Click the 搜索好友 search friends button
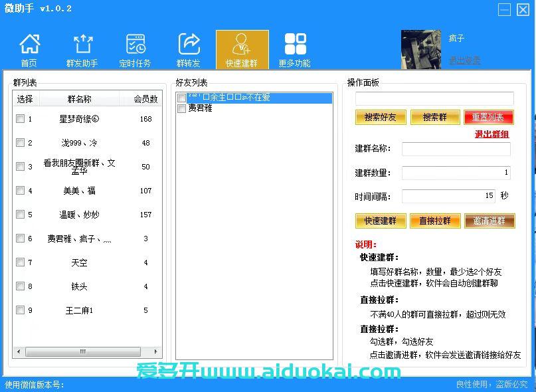The height and width of the screenshot is (392, 536). click(x=380, y=118)
